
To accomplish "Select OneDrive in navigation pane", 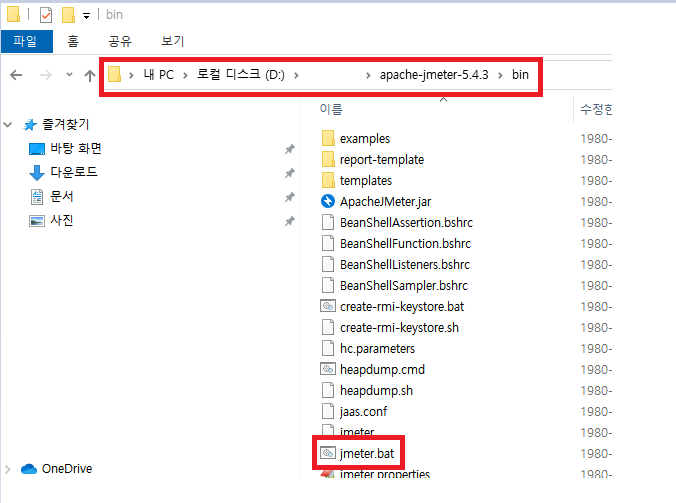I will 67,469.
